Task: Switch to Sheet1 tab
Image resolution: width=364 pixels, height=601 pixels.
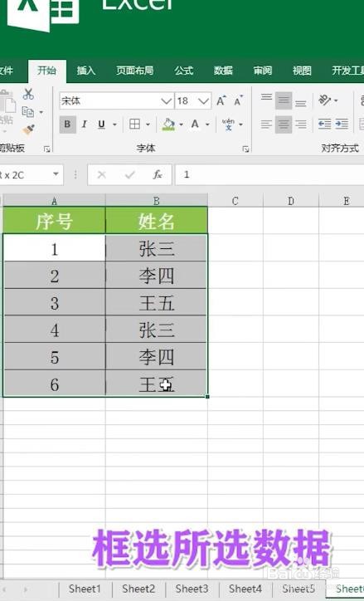Action: click(85, 589)
